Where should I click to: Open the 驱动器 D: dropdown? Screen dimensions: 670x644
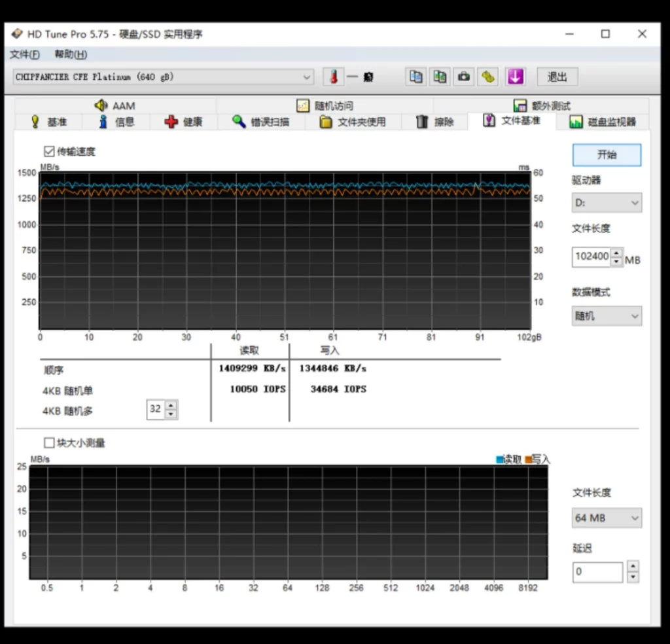607,202
